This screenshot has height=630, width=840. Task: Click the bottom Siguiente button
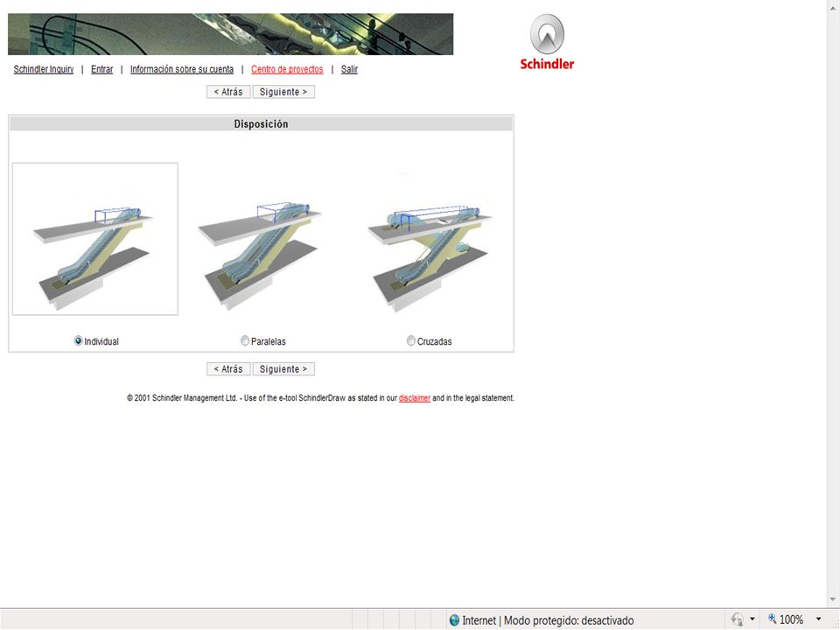coord(283,369)
